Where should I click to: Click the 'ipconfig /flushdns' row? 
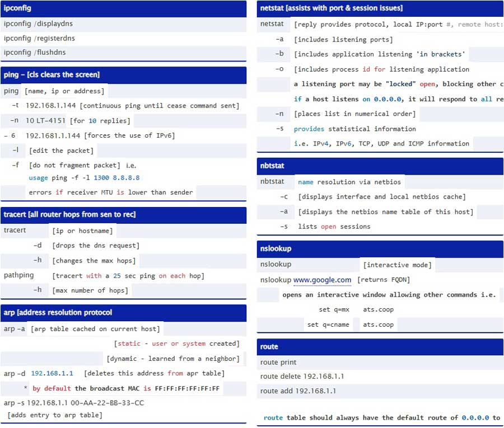[x=123, y=53]
